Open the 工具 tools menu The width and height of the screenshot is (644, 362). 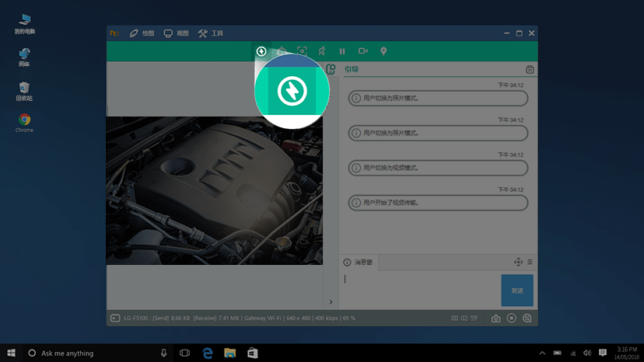(210, 33)
